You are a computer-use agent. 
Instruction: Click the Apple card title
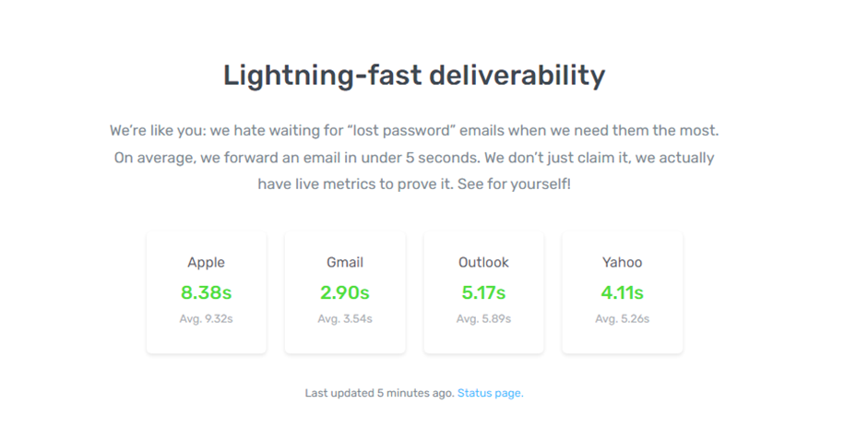click(x=206, y=263)
